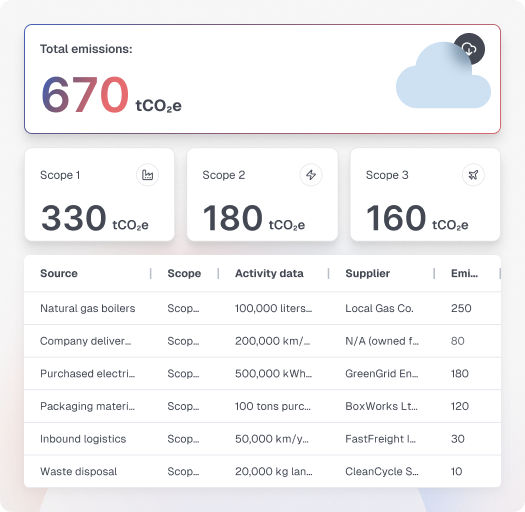Click the Scope cell in Natural gas boilers row
525x512 pixels.
pyautogui.click(x=183, y=308)
